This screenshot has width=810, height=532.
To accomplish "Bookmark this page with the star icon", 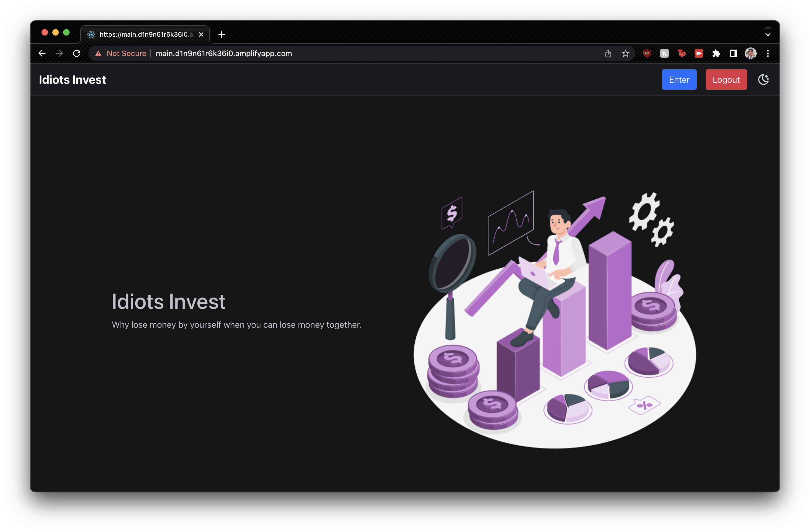I will [626, 53].
